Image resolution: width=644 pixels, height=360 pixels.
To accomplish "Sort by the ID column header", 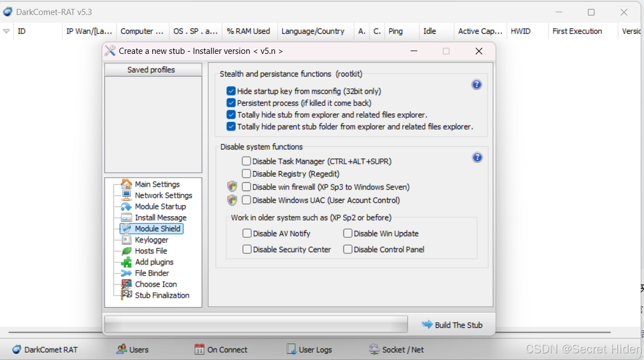I will [38, 31].
